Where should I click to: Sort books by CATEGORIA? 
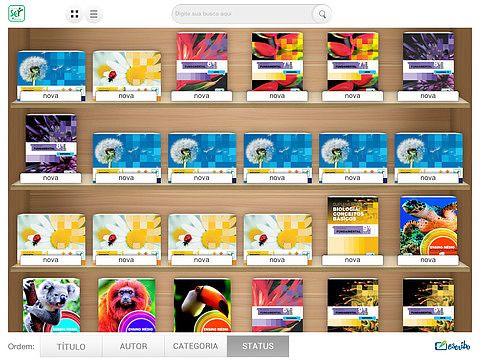[x=196, y=346]
